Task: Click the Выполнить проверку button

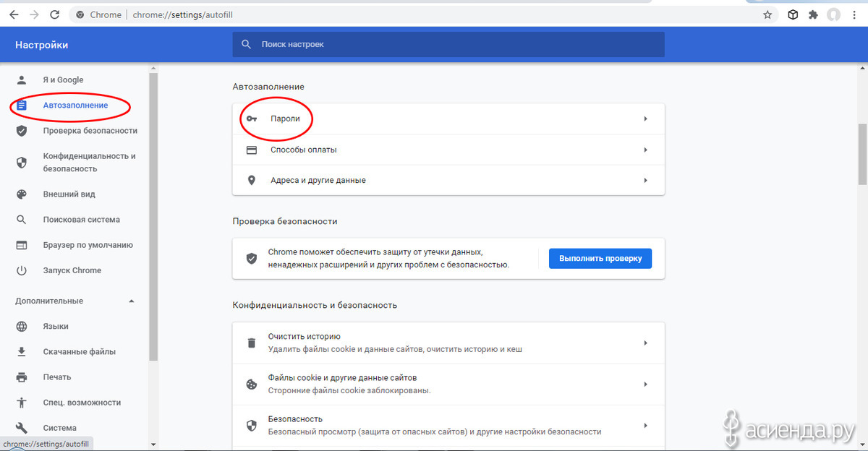Action: coord(600,259)
